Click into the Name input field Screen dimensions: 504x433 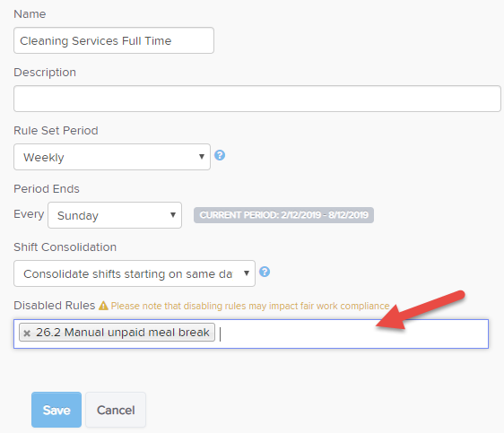click(x=114, y=40)
